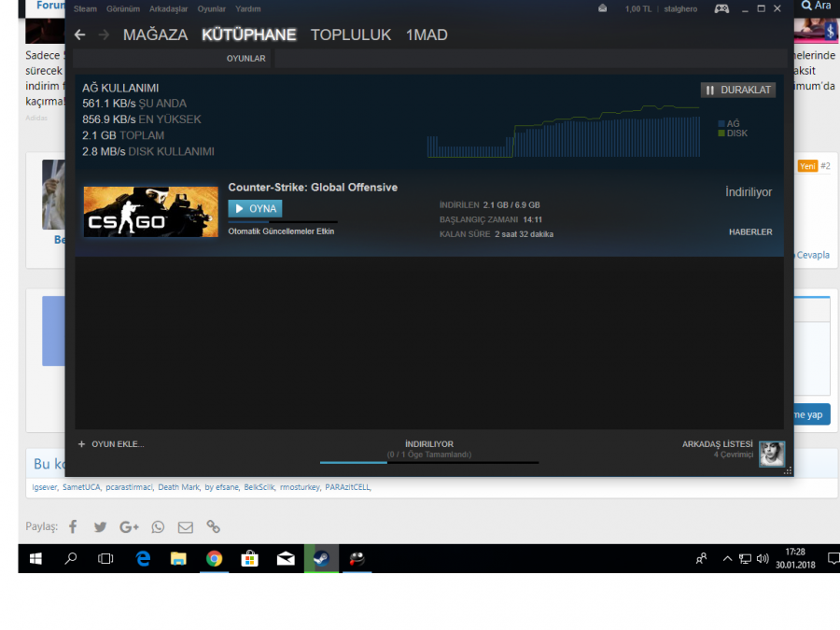840x630 pixels.
Task: Open the Mail app on taskbar
Action: pyautogui.click(x=286, y=559)
